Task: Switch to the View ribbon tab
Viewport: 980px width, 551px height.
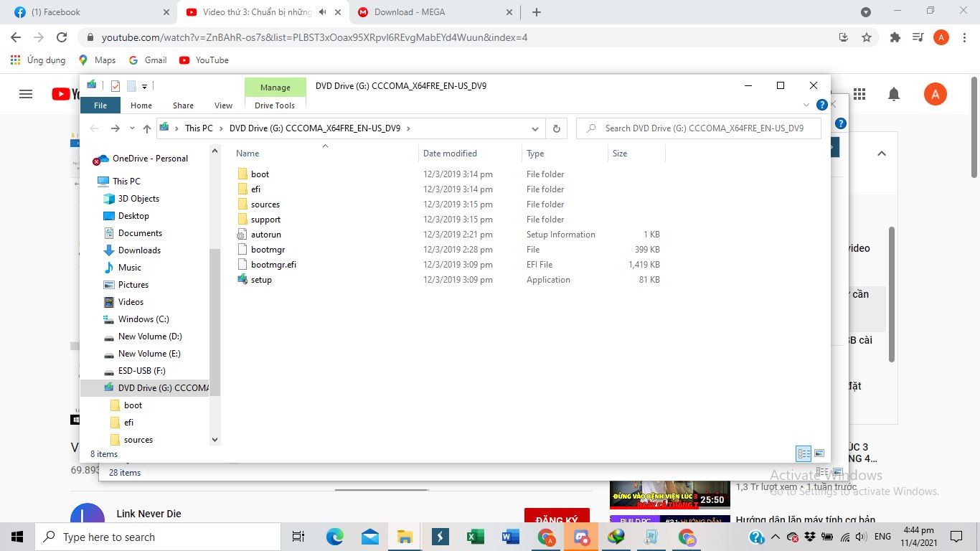Action: 222,105
